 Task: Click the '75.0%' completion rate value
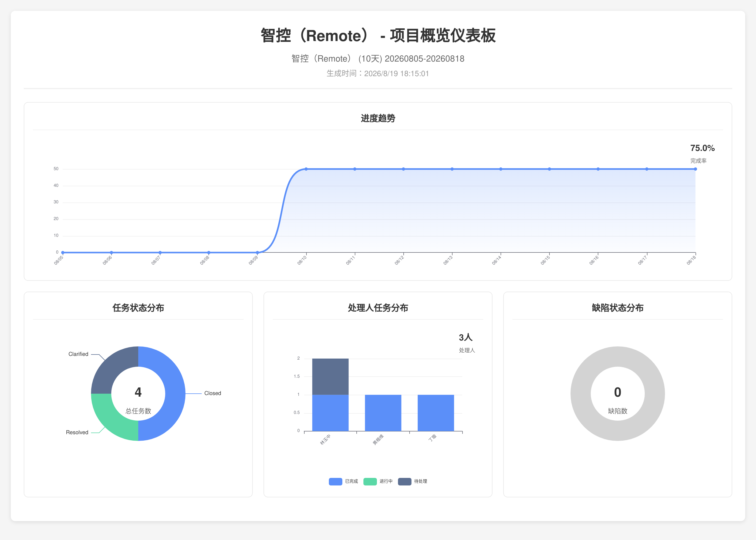point(702,148)
